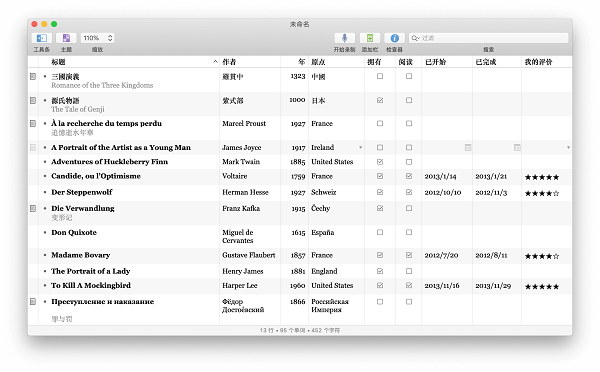Select row handle bullet of Don Quixote
The height and width of the screenshot is (372, 600).
coord(45,232)
